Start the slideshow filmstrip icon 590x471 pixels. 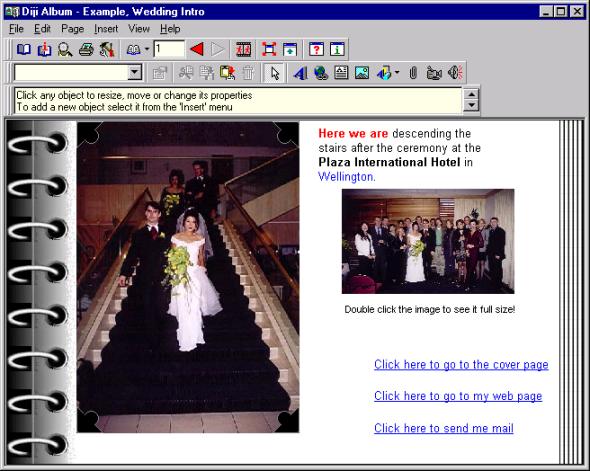(x=243, y=50)
